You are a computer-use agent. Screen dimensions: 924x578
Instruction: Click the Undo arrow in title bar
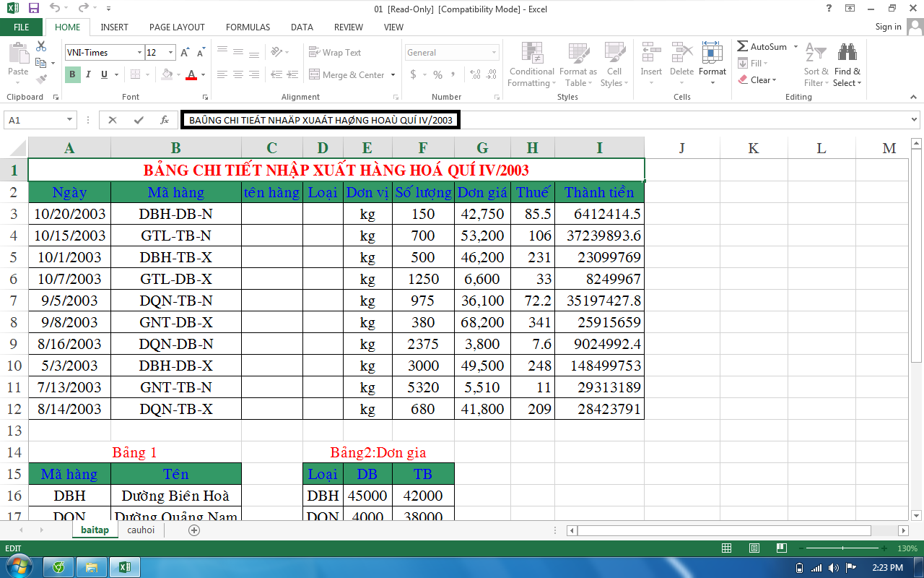point(55,9)
